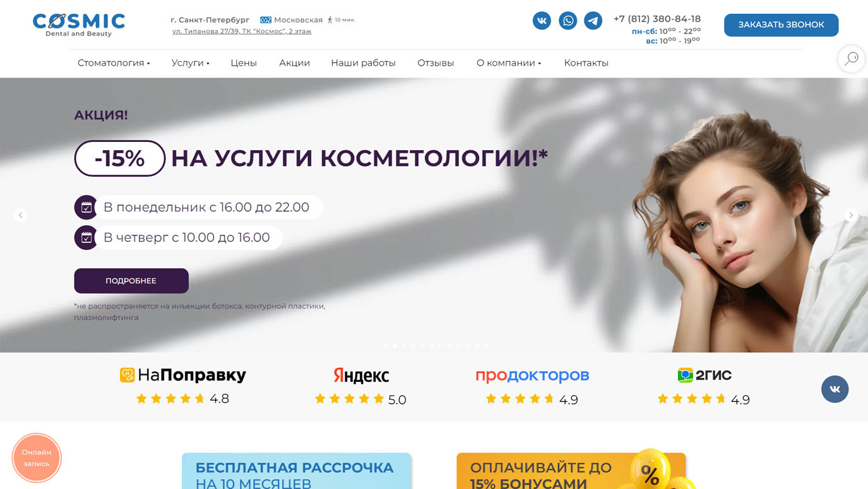This screenshot has height=489, width=868.
Task: Open the 2ГИС rating logo
Action: click(x=705, y=375)
